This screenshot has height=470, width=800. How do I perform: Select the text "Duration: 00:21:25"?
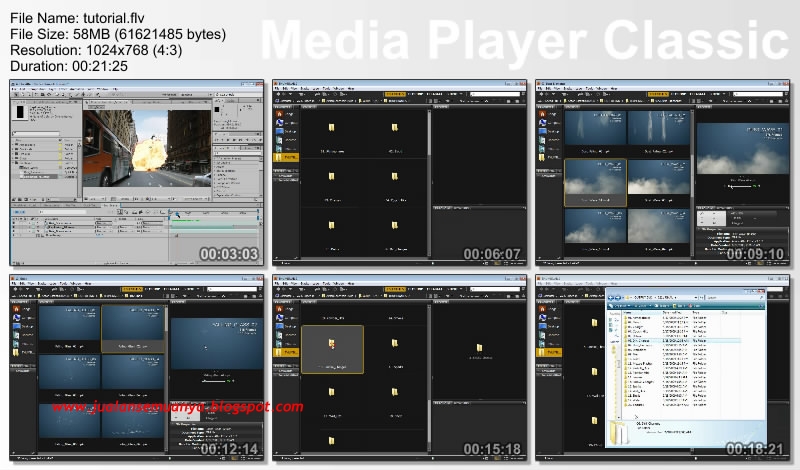69,66
